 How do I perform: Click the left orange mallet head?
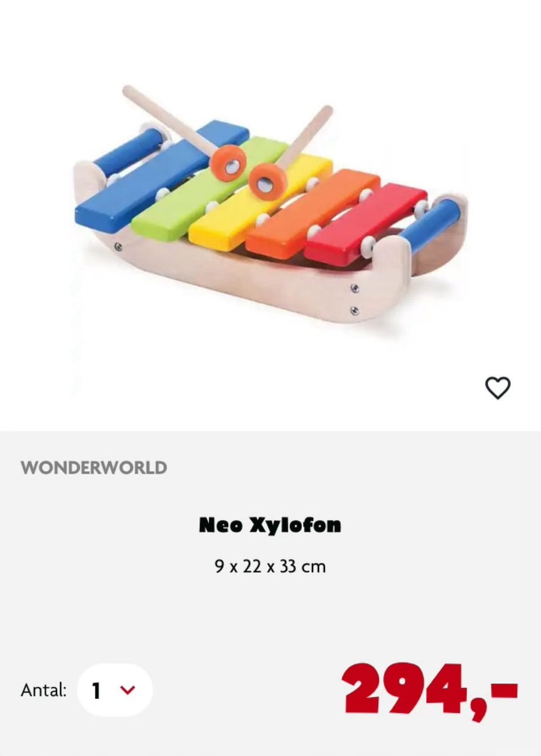pyautogui.click(x=228, y=161)
